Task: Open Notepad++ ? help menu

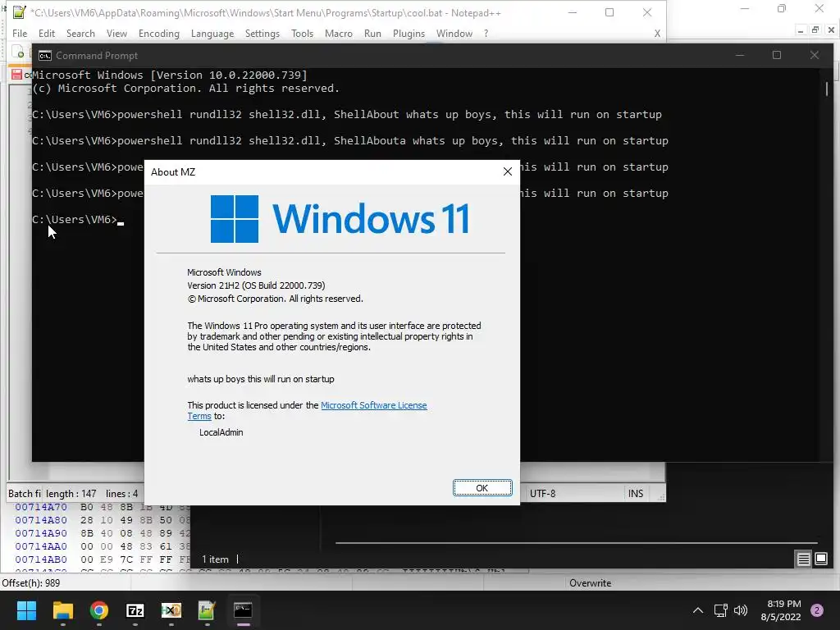Action: click(x=486, y=33)
